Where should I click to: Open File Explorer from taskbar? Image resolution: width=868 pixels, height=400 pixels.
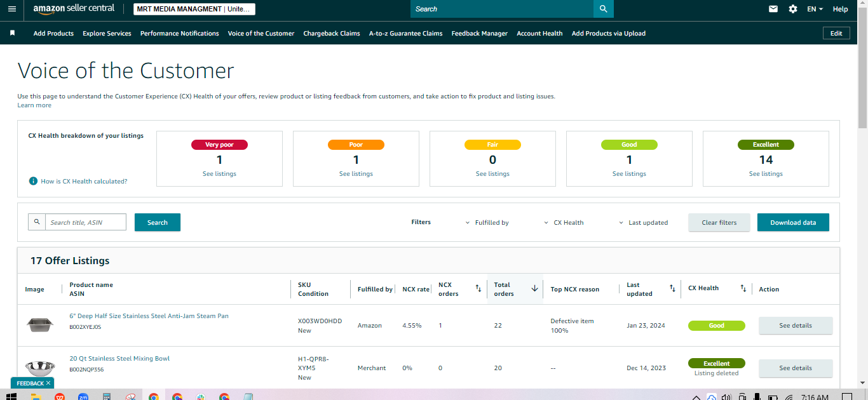click(x=36, y=396)
